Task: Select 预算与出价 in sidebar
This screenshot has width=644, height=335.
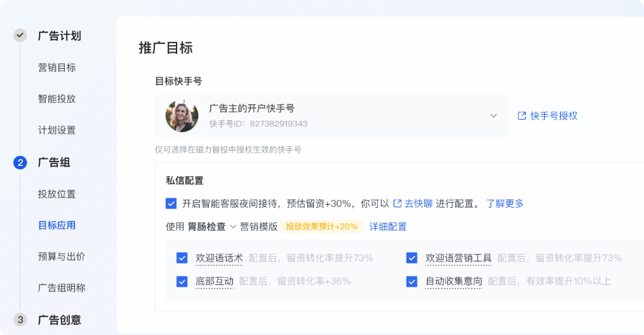Action: click(62, 256)
